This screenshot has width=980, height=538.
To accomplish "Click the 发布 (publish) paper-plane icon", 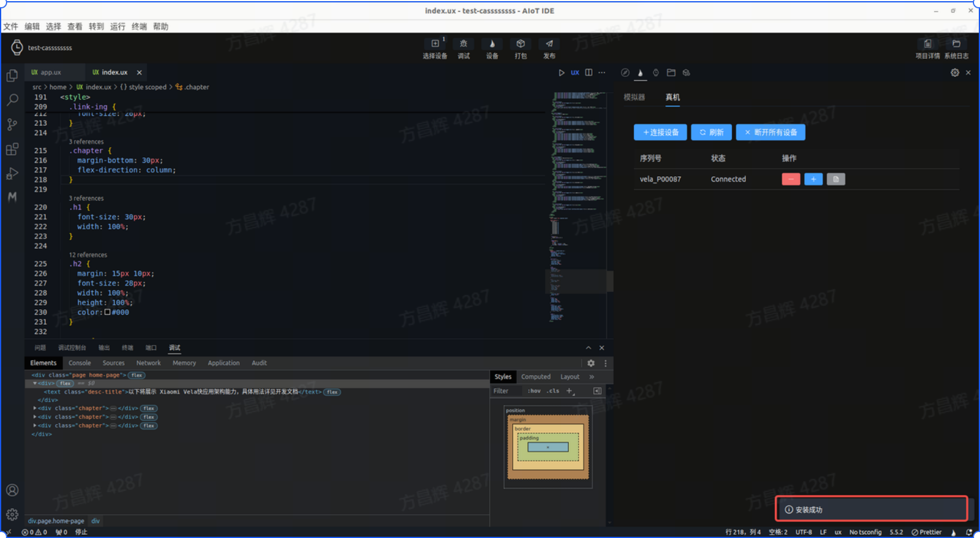I will (549, 44).
